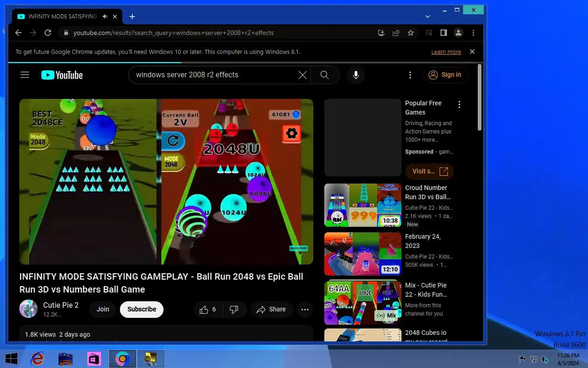
Task: Click the video player area
Action: tap(166, 182)
